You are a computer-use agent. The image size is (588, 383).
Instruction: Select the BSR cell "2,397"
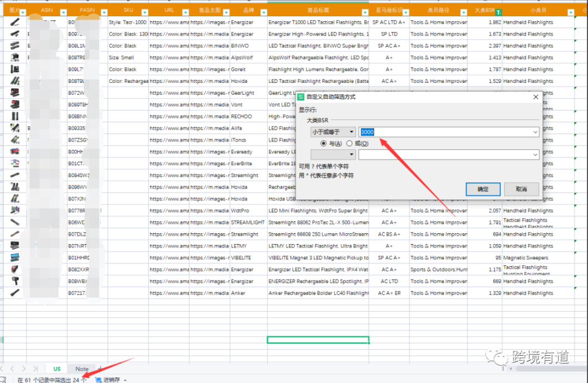pos(485,46)
